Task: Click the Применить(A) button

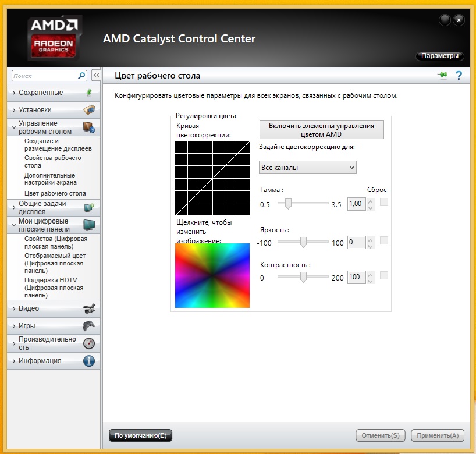Action: pos(438,435)
